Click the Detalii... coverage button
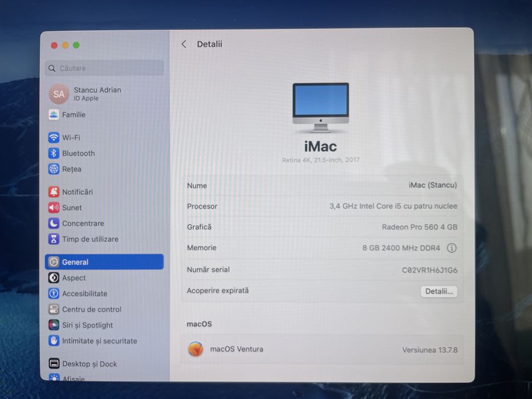This screenshot has width=532, height=399. click(439, 291)
